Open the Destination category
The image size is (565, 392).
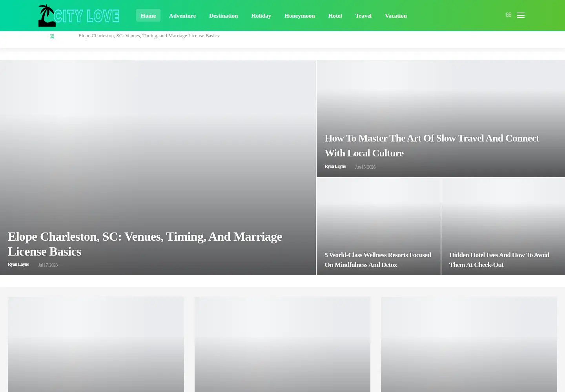224,16
